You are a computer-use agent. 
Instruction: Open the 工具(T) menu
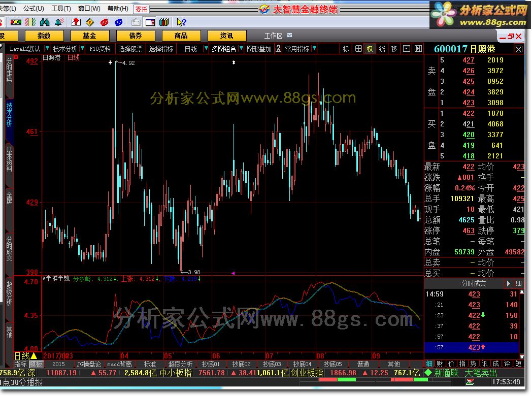point(61,9)
